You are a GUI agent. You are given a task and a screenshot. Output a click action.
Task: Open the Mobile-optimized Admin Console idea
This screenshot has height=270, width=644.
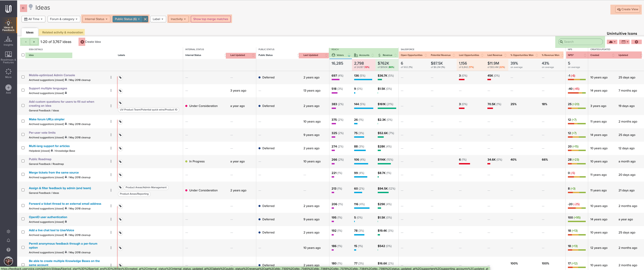click(52, 75)
